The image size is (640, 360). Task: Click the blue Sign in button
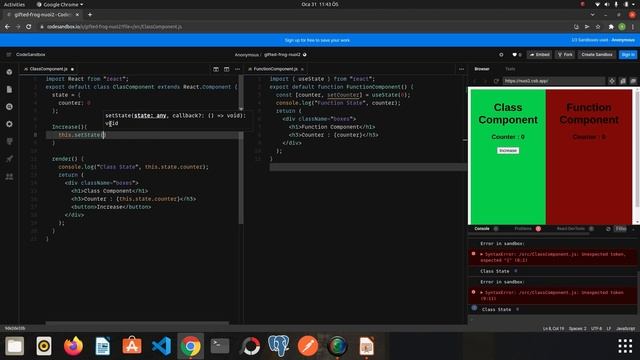[628, 54]
